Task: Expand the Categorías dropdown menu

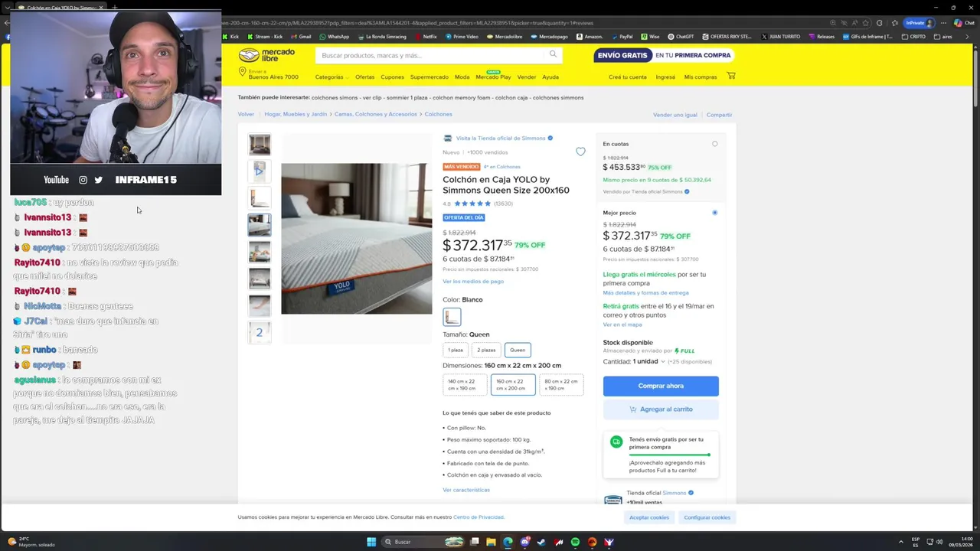Action: [332, 77]
